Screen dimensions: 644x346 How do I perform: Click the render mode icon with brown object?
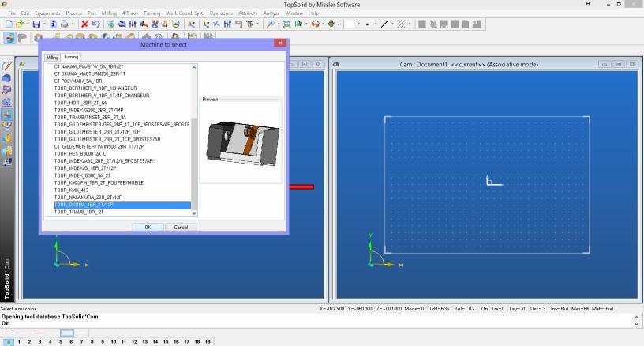(x=315, y=24)
